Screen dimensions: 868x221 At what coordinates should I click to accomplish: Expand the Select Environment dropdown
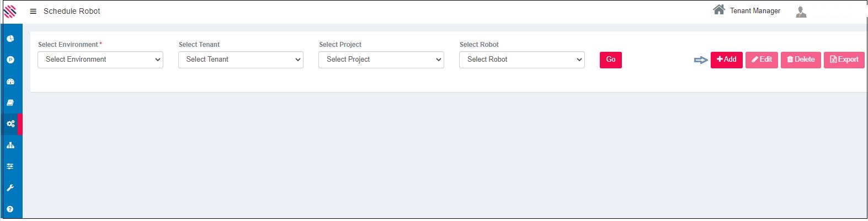click(x=100, y=60)
